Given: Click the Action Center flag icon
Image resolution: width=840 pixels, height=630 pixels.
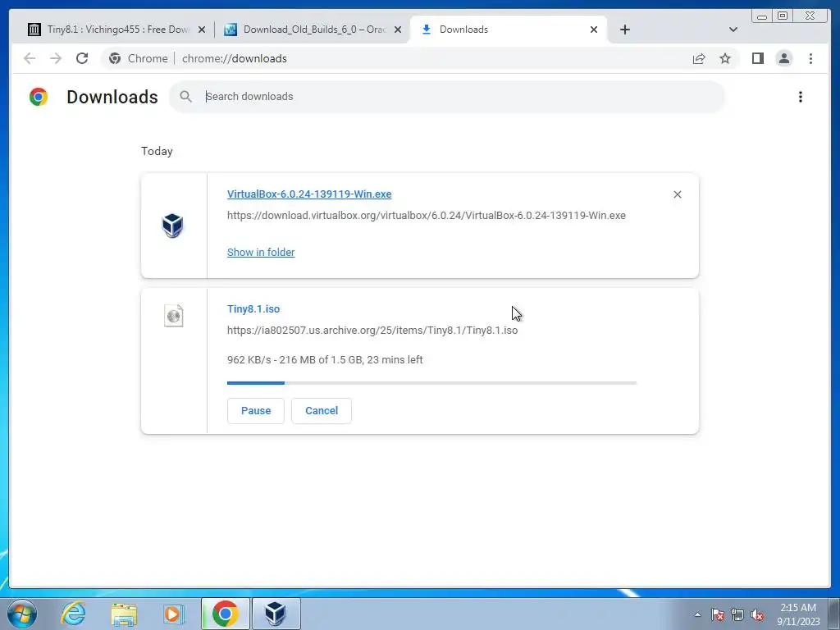Looking at the screenshot, I should click(x=718, y=614).
